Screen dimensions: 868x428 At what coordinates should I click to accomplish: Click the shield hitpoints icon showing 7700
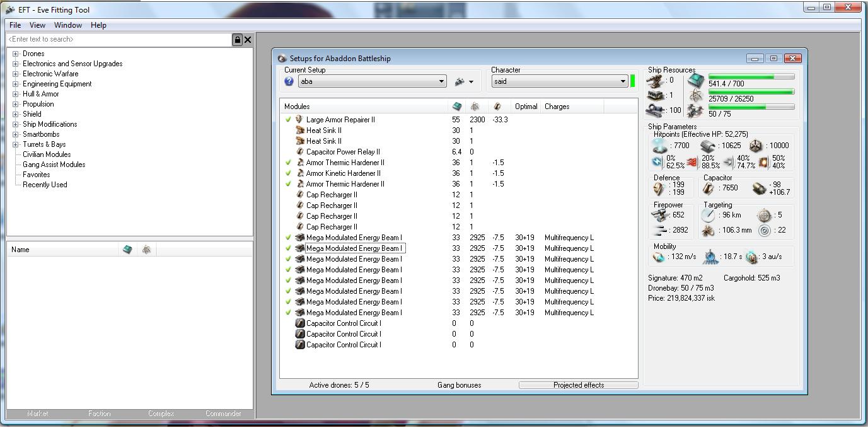click(x=660, y=145)
